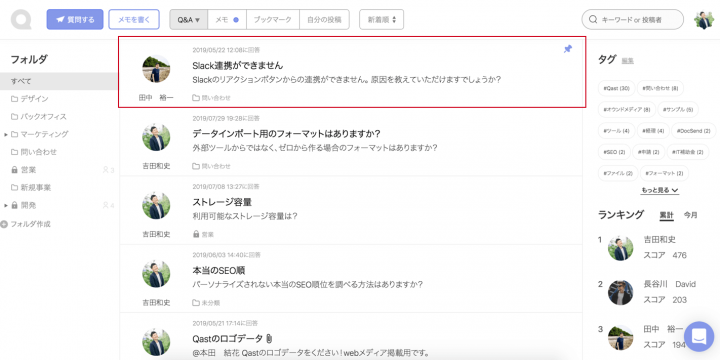Switch to the ブックマーク tab
720x360 pixels.
[x=273, y=20]
